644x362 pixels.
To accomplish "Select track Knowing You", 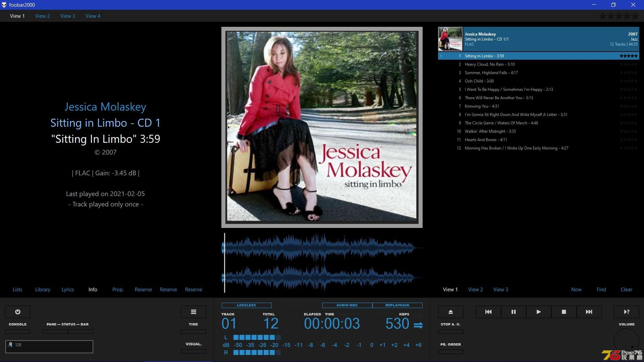I will pyautogui.click(x=539, y=106).
